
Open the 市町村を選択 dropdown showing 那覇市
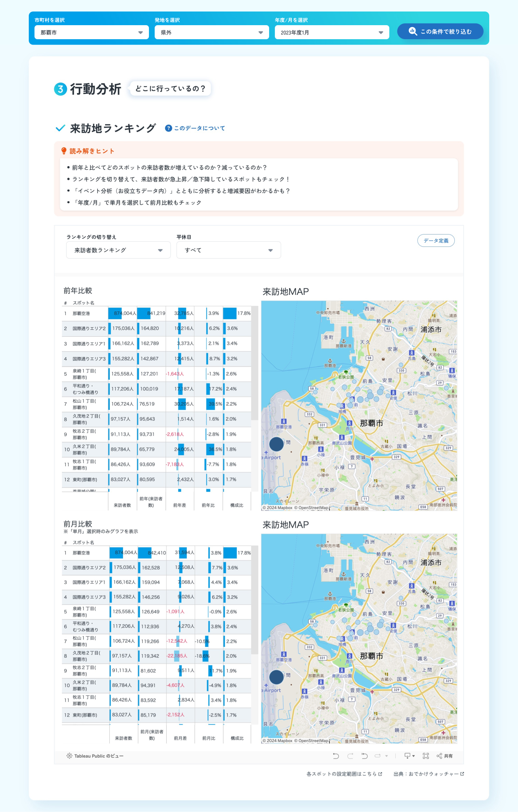click(92, 32)
